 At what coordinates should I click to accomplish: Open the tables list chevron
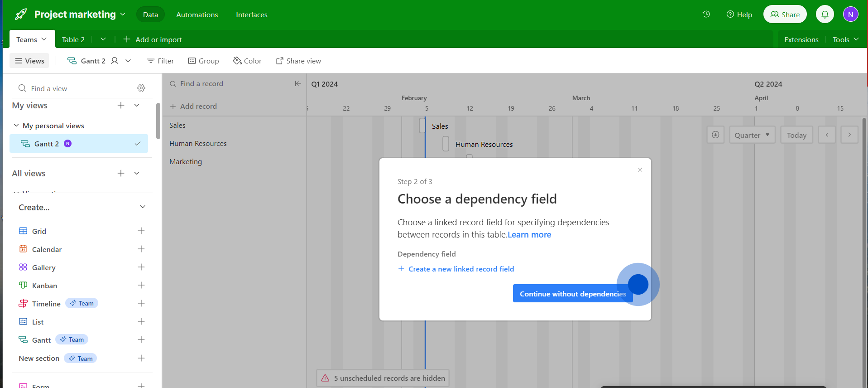[x=103, y=39]
